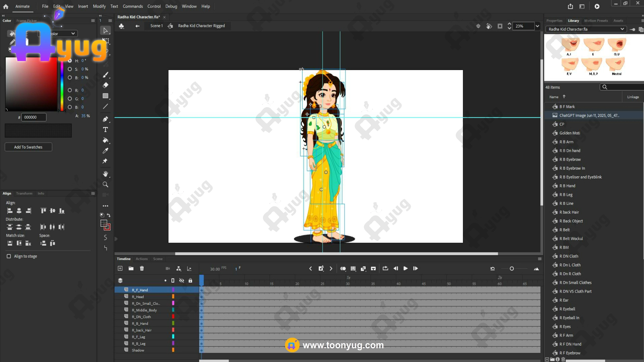
Task: Play the timeline animation
Action: point(406,268)
